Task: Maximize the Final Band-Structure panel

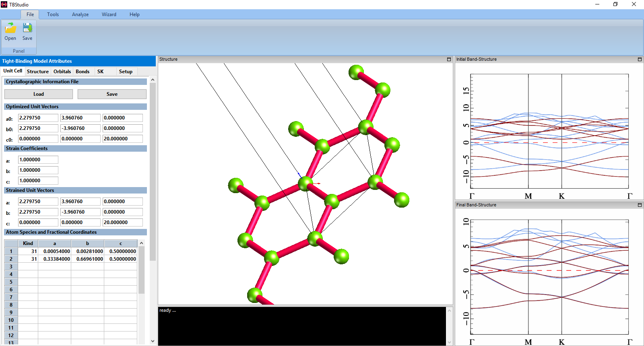Action: pyautogui.click(x=640, y=205)
